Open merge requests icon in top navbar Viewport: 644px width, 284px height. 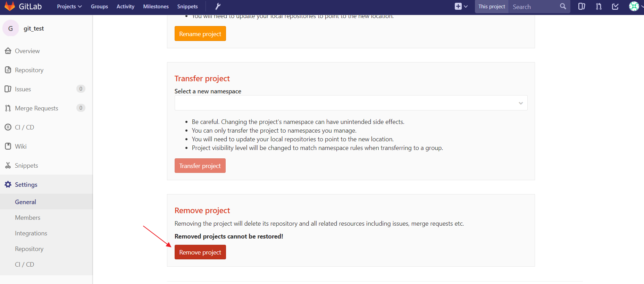click(x=599, y=7)
